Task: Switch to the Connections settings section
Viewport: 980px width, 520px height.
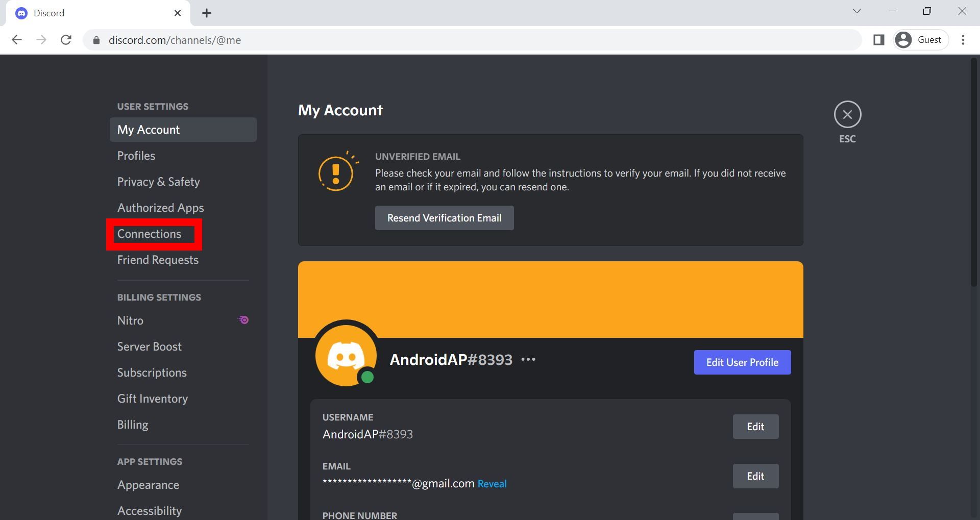Action: pos(150,234)
